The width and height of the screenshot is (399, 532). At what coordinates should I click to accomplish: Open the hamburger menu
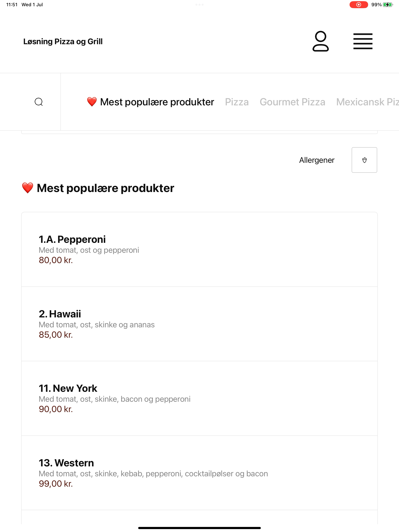tap(363, 41)
